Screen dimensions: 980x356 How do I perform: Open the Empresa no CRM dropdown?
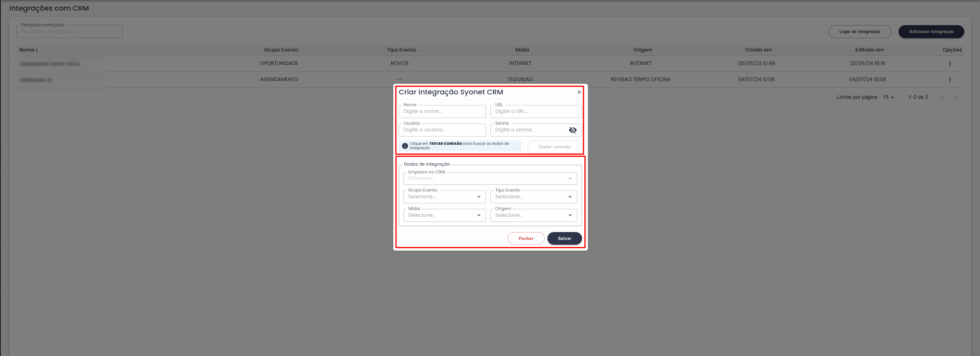(490, 179)
